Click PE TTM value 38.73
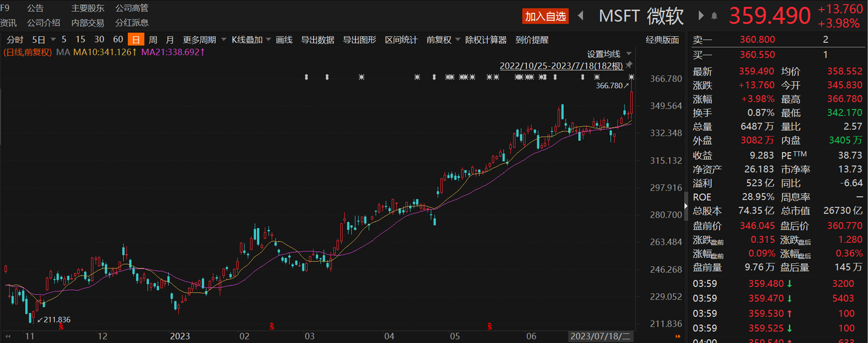The image size is (868, 343). click(x=850, y=155)
